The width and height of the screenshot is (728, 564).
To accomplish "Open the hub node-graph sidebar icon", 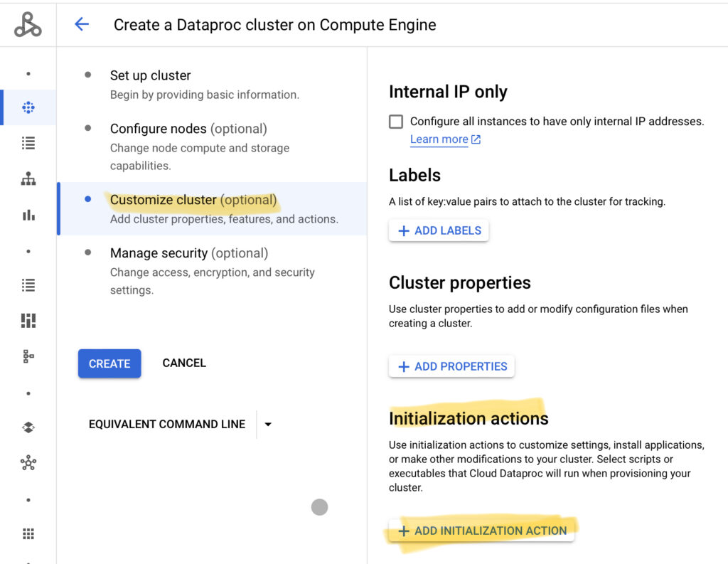I will pyautogui.click(x=28, y=464).
